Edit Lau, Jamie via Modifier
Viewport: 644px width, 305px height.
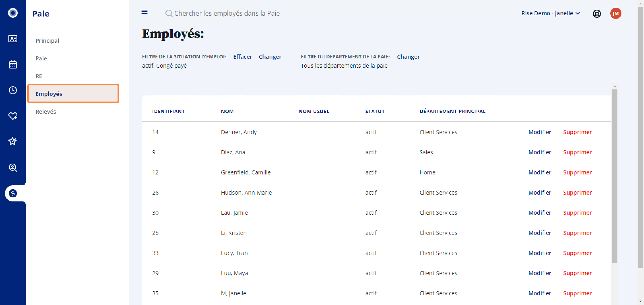tap(540, 213)
